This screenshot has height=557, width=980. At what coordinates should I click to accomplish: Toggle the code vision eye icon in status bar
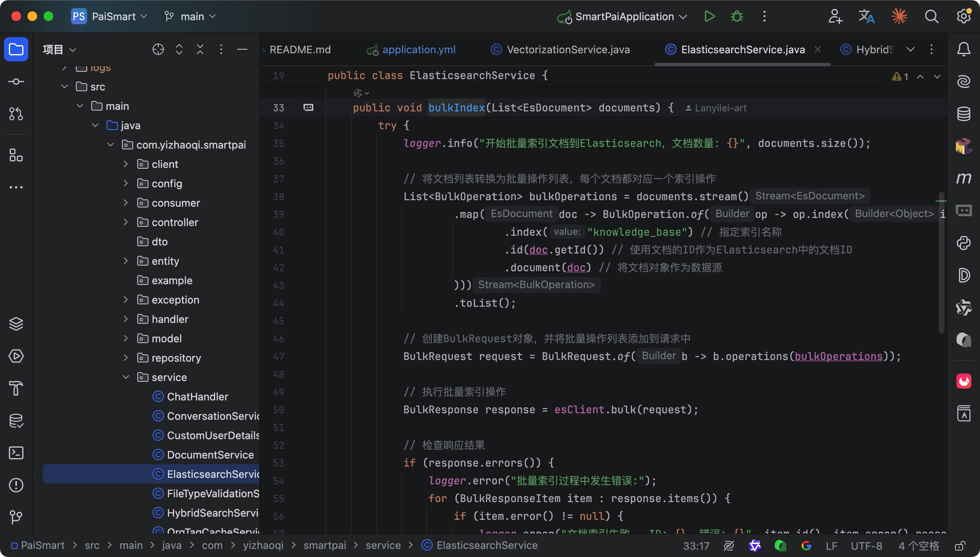(729, 546)
